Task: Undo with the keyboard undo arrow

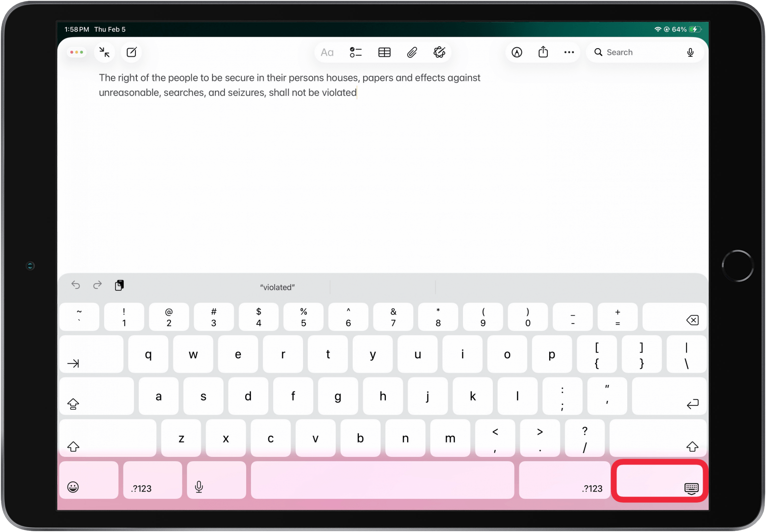Action: pyautogui.click(x=76, y=285)
